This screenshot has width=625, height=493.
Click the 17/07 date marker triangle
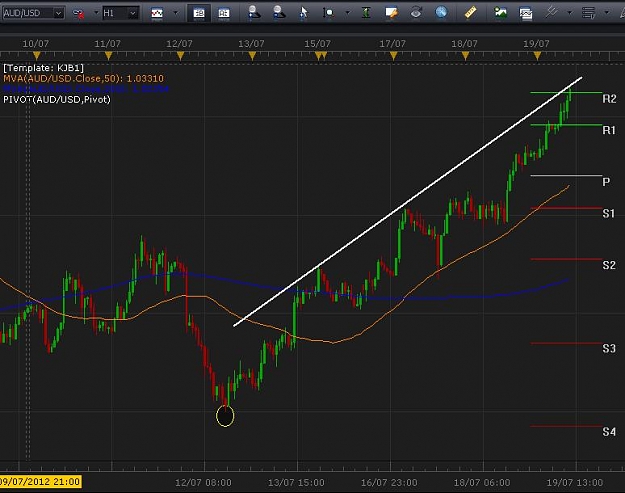click(394, 56)
